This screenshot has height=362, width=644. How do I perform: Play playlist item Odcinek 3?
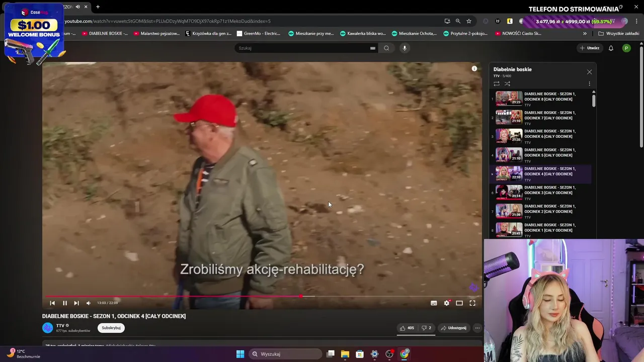tap(541, 192)
